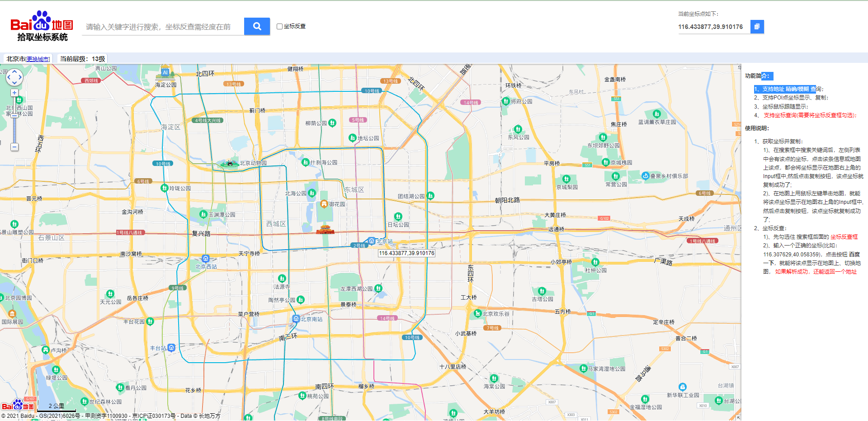Click the 北京动物园 panda icon
Screen dimensions: 868x421
tap(230, 163)
